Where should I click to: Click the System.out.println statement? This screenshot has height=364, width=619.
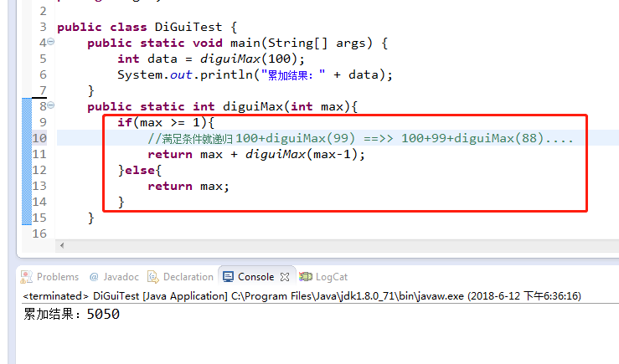click(255, 74)
